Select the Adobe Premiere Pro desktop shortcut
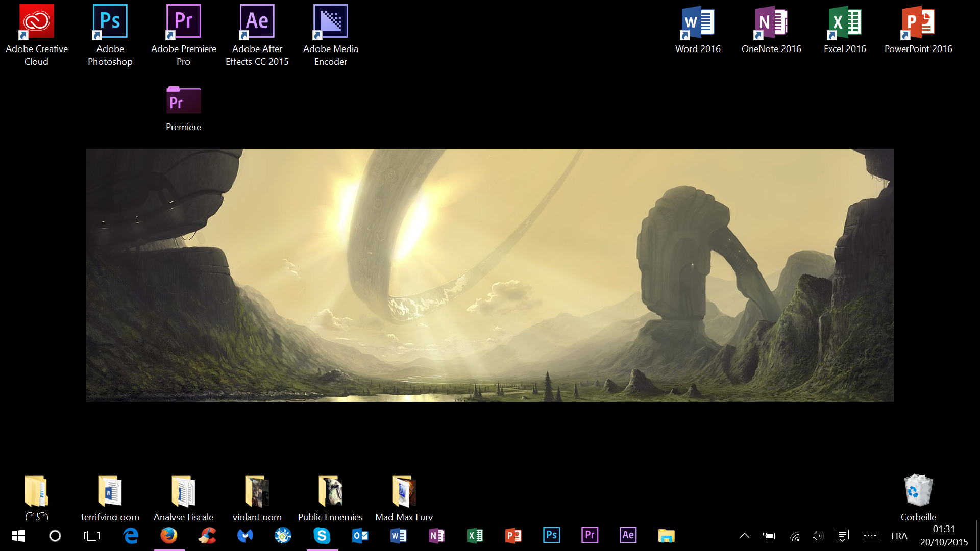The width and height of the screenshot is (980, 551). (184, 36)
